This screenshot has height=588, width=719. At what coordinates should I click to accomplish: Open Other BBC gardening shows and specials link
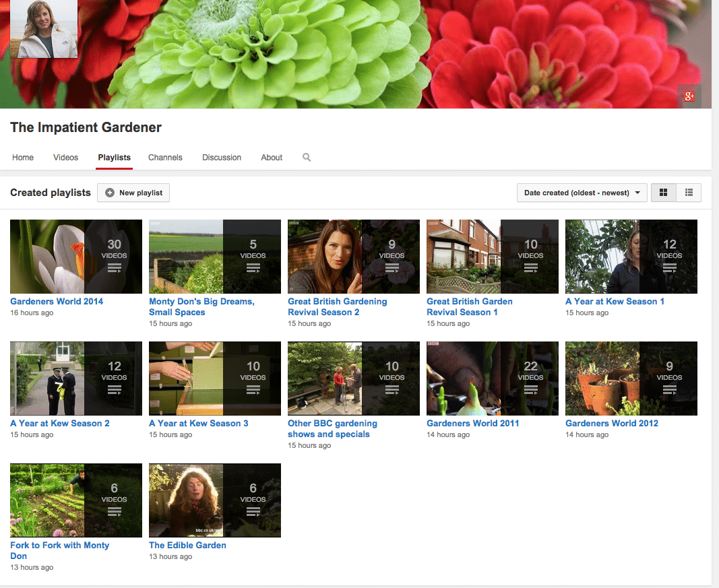pos(332,428)
